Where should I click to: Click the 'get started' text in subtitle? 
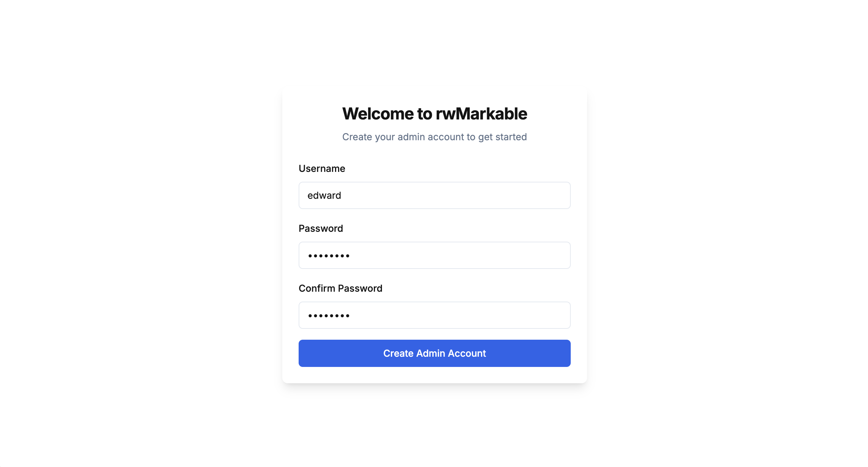(502, 137)
